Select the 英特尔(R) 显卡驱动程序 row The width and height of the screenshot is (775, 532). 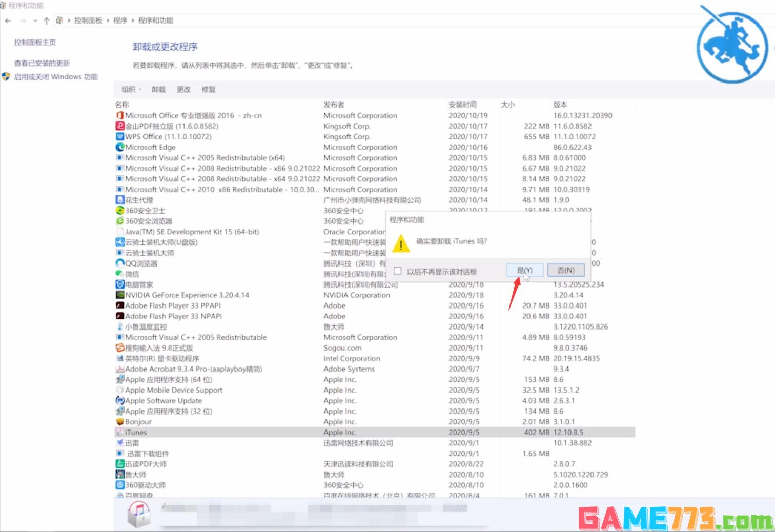point(374,359)
